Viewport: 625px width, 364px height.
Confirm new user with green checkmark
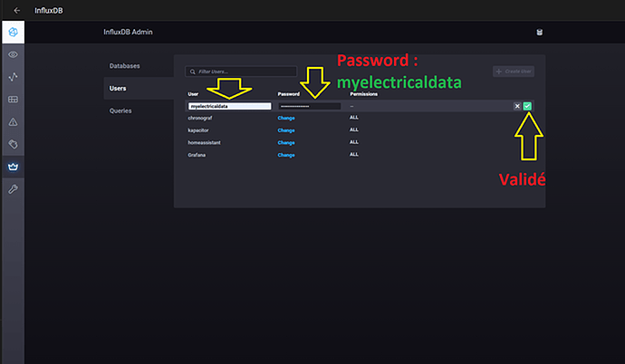tap(527, 106)
